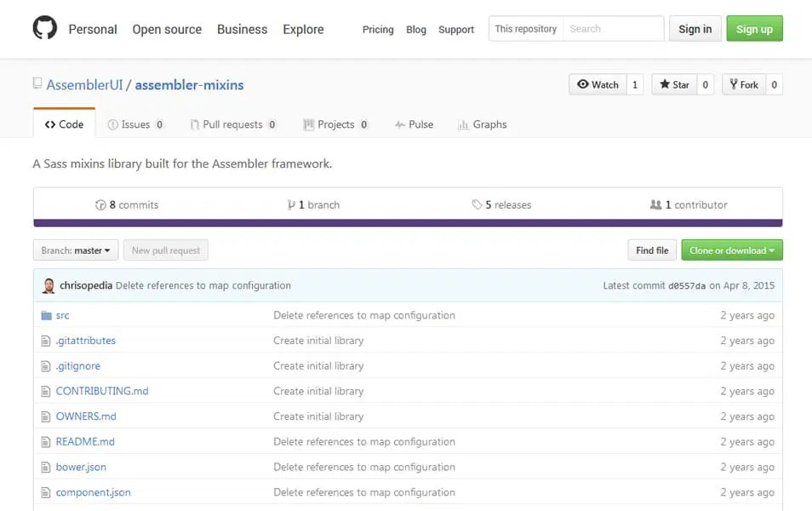The image size is (812, 511).
Task: Select the file icon next to component.json
Action: pos(46,492)
